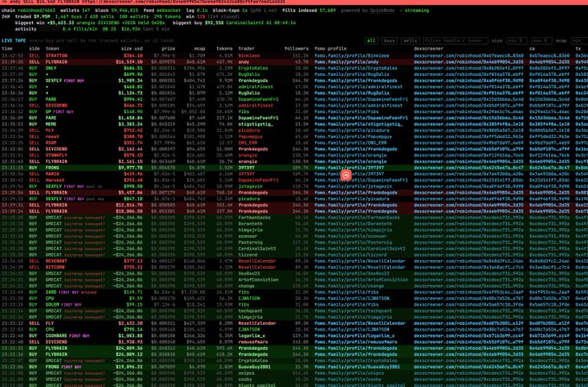The height and width of the screenshot is (387, 588).
Task: Click the size min $ input
Action: pyautogui.click(x=517, y=41)
